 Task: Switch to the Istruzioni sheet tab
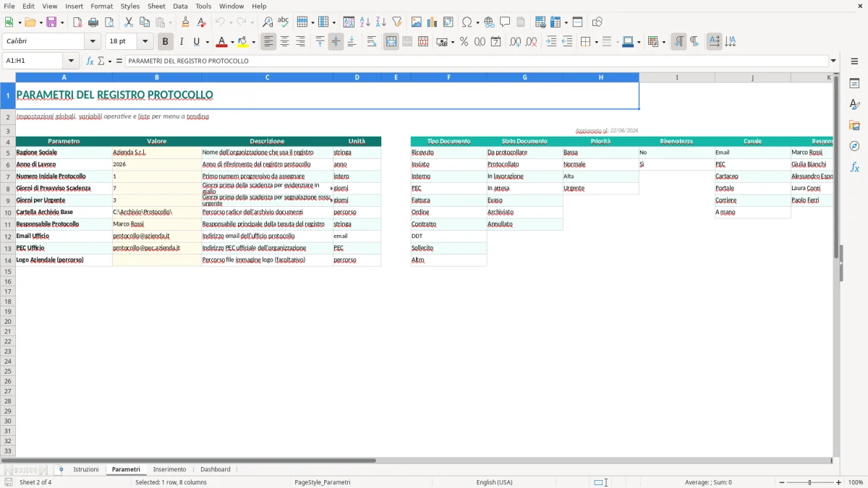pos(86,470)
